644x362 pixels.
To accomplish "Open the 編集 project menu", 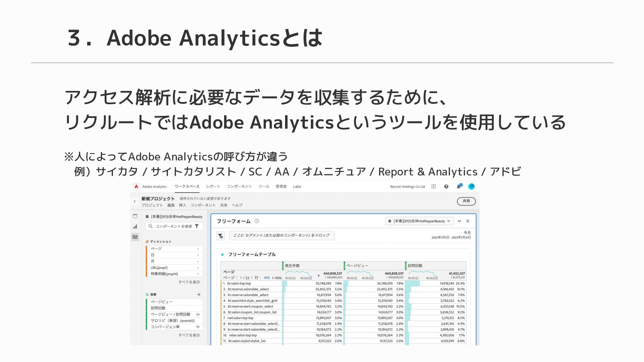I will [x=171, y=205].
